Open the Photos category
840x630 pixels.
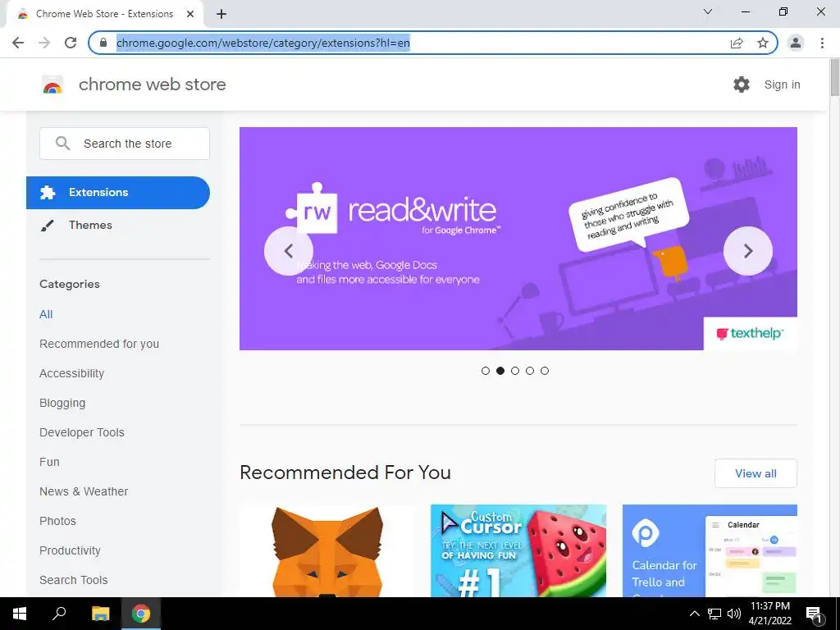[58, 521]
